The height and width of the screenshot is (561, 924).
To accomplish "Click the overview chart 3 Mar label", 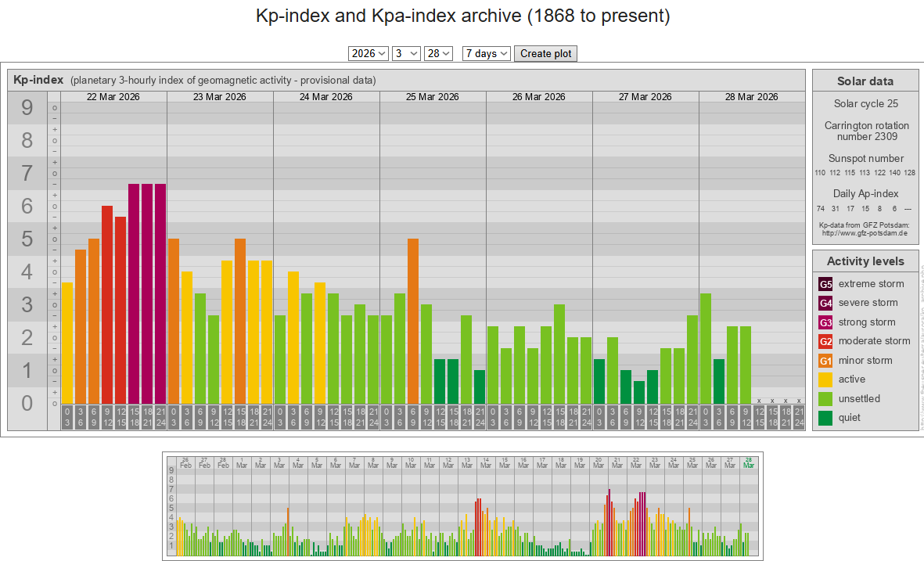I will pos(279,462).
